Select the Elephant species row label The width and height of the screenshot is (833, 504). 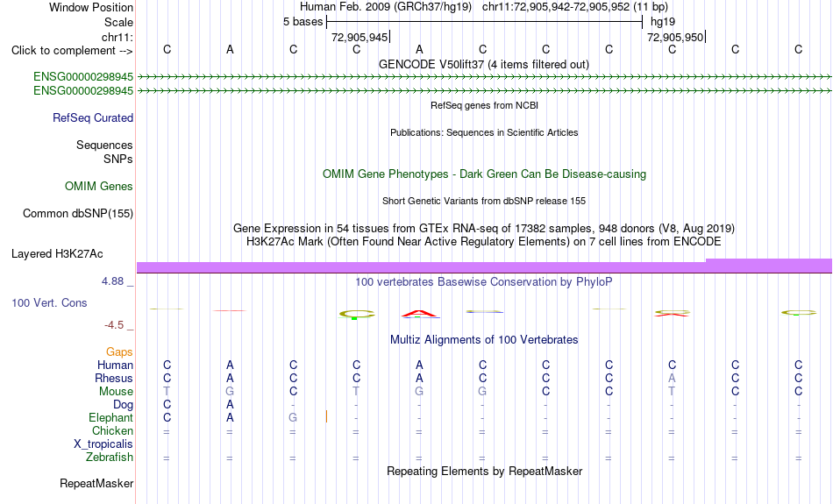tap(111, 418)
